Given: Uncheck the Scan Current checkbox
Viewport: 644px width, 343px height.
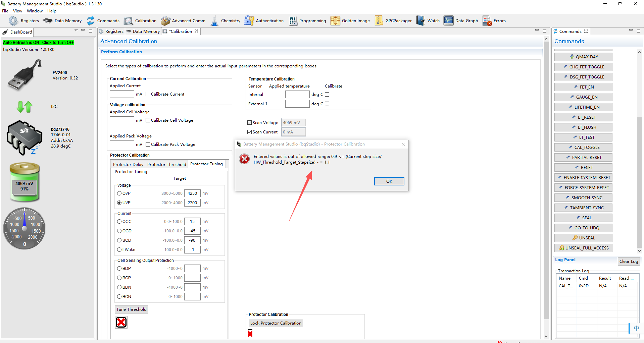Looking at the screenshot, I should pos(249,132).
